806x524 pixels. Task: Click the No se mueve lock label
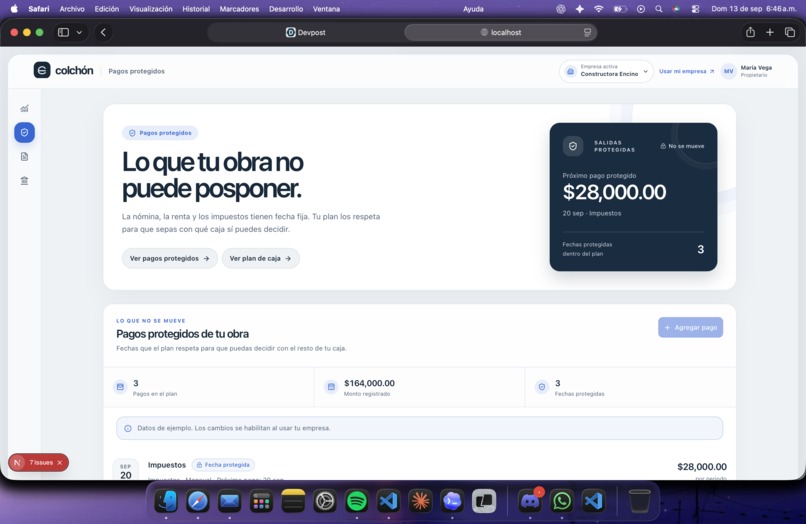(682, 146)
